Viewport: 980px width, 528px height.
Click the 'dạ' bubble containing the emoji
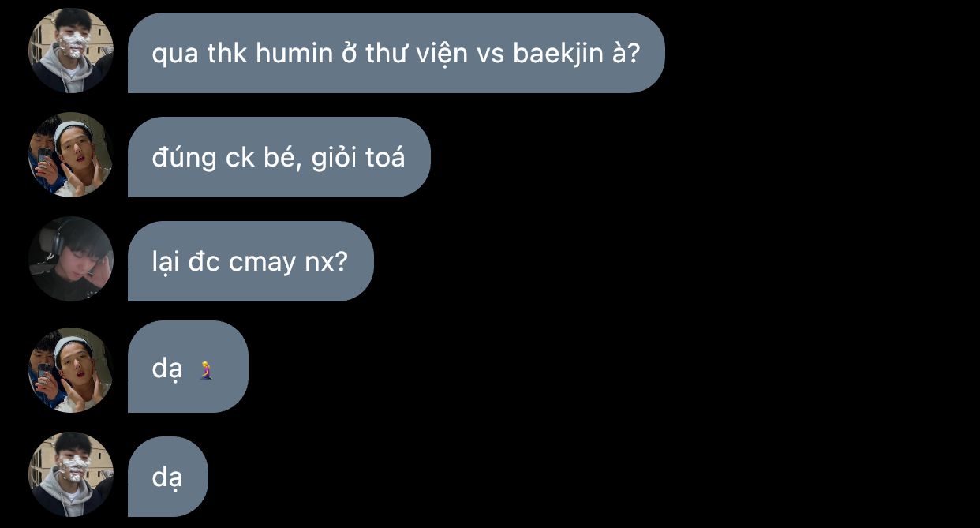(x=188, y=367)
